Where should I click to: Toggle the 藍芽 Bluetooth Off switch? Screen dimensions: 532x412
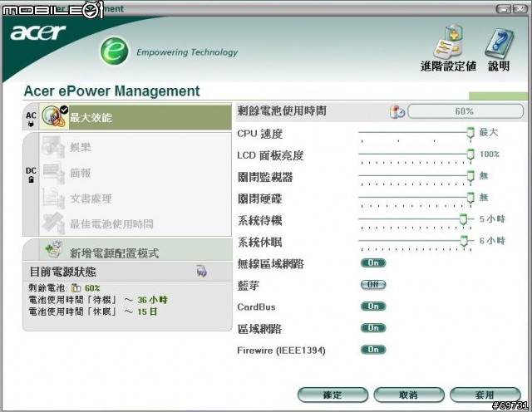point(373,285)
